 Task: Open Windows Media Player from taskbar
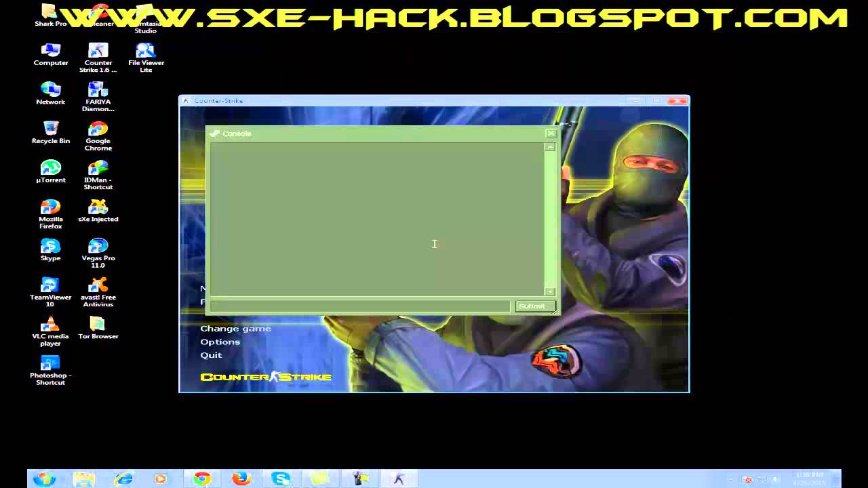[x=161, y=479]
